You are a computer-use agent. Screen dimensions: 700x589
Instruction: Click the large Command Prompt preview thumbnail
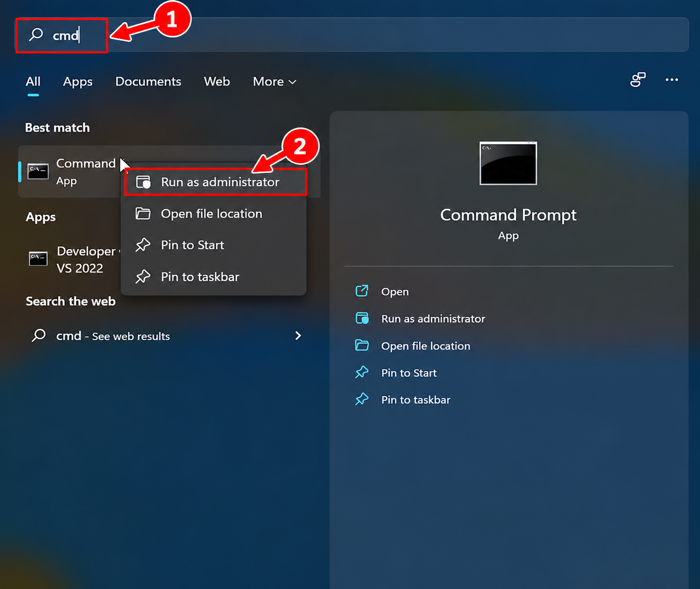coord(508,163)
